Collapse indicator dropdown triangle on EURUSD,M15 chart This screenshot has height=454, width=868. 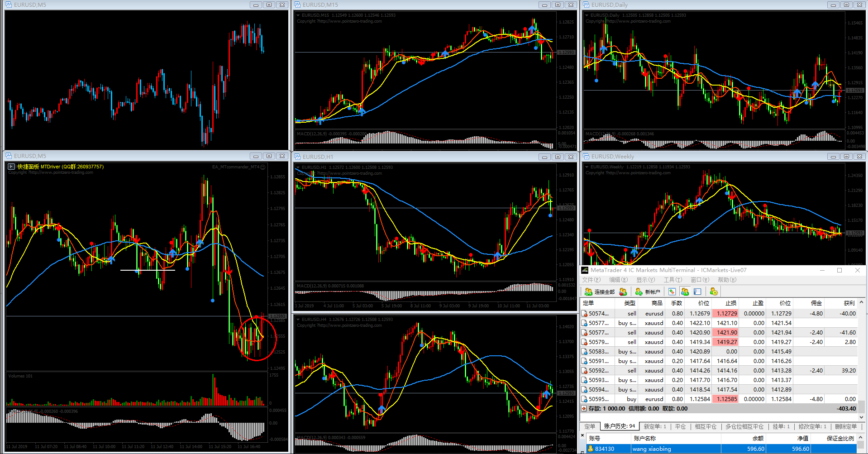click(298, 15)
